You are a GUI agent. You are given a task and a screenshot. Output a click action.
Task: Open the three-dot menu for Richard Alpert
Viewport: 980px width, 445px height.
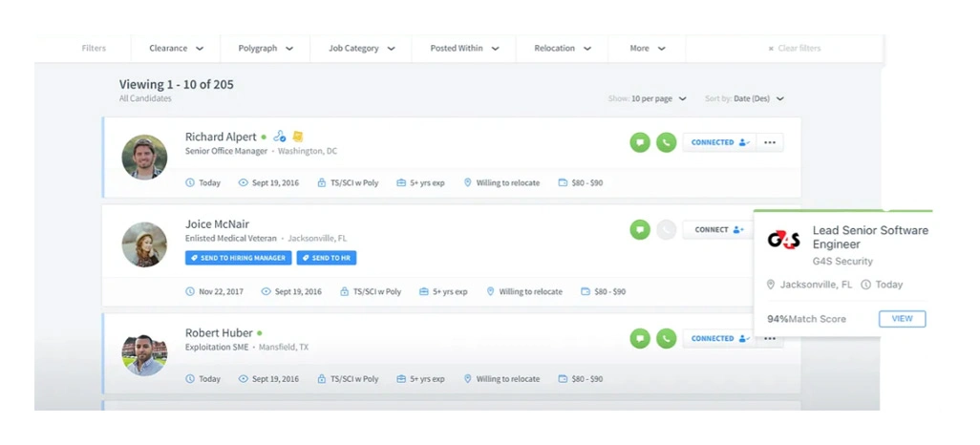769,142
